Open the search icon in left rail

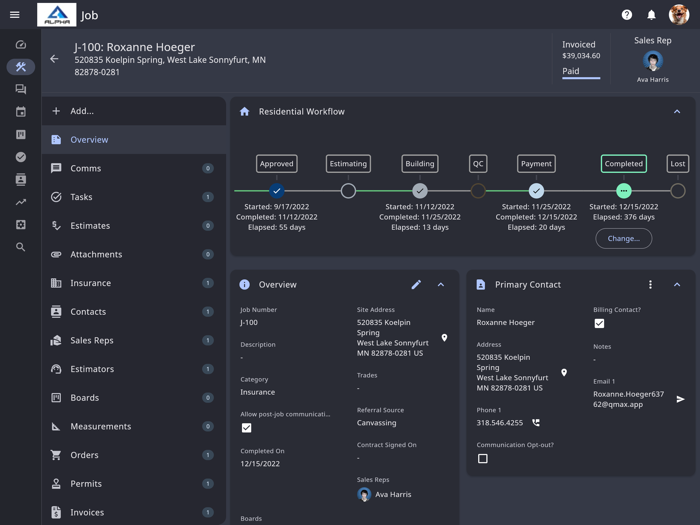click(x=20, y=247)
